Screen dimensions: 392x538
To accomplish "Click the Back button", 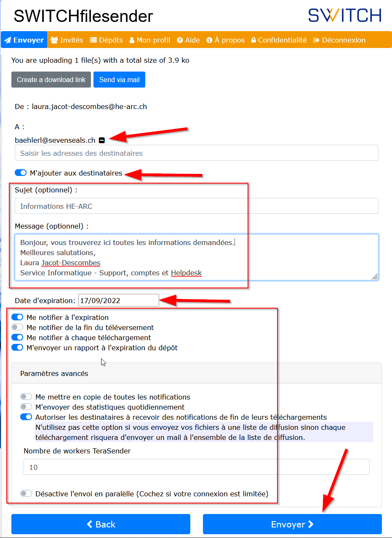I will tap(101, 524).
